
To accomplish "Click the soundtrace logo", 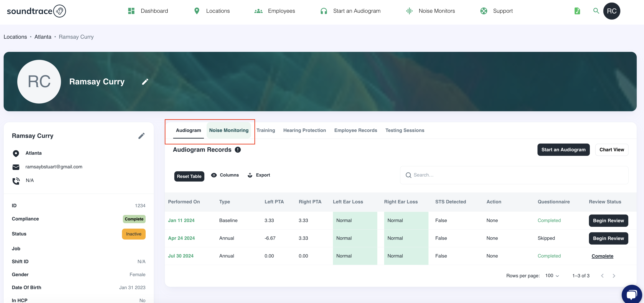I will (36, 11).
